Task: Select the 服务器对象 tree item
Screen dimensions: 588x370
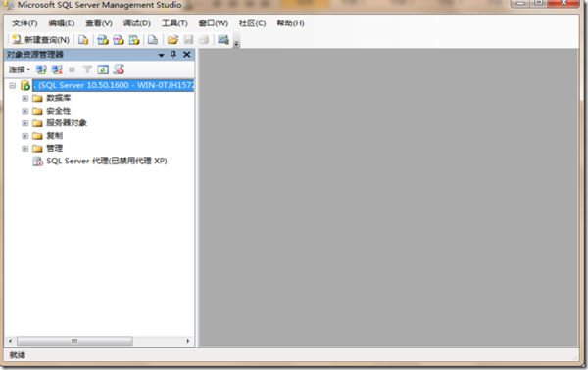Action: click(67, 122)
